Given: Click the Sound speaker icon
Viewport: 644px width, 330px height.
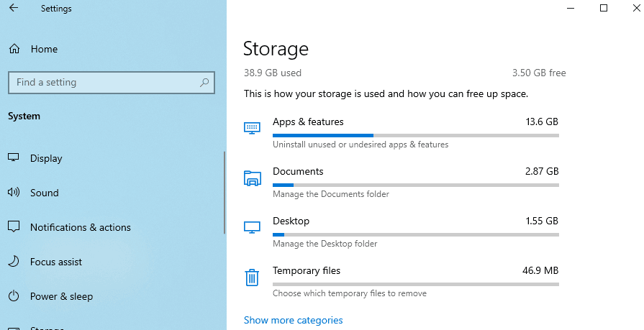Looking at the screenshot, I should tap(14, 193).
